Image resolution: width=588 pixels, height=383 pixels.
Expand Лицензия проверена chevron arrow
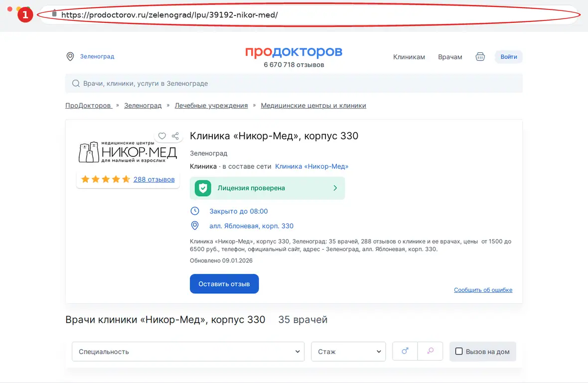click(x=335, y=188)
